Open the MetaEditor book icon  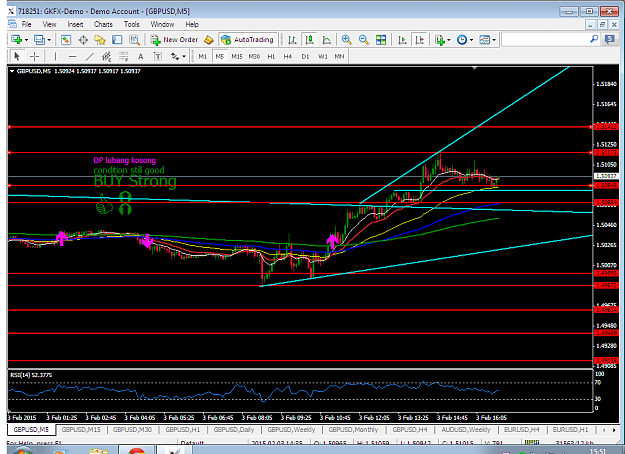(x=208, y=40)
